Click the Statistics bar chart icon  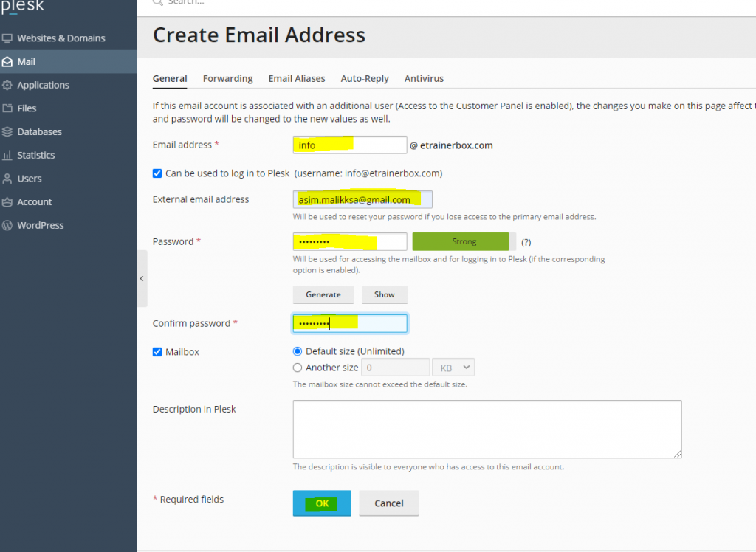click(x=7, y=155)
